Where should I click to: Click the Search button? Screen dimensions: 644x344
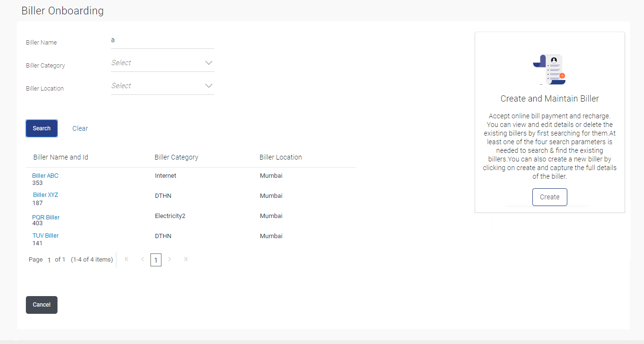(x=42, y=128)
